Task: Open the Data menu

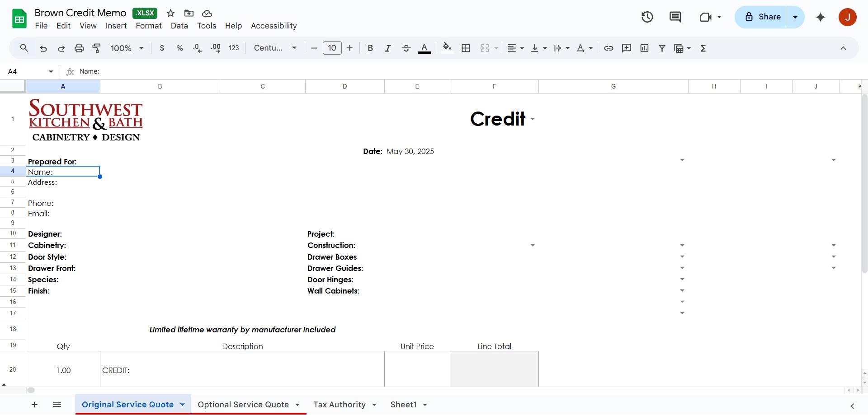Action: pos(179,26)
